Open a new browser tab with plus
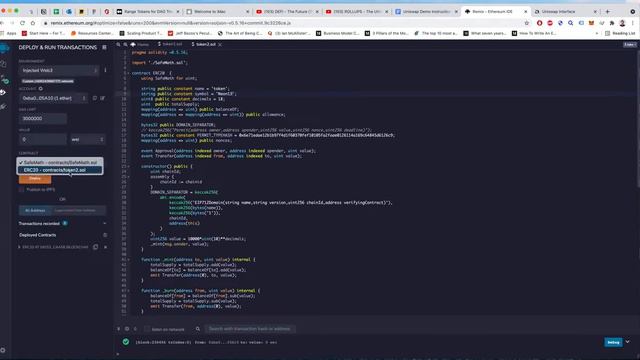The image size is (640, 360). (607, 11)
